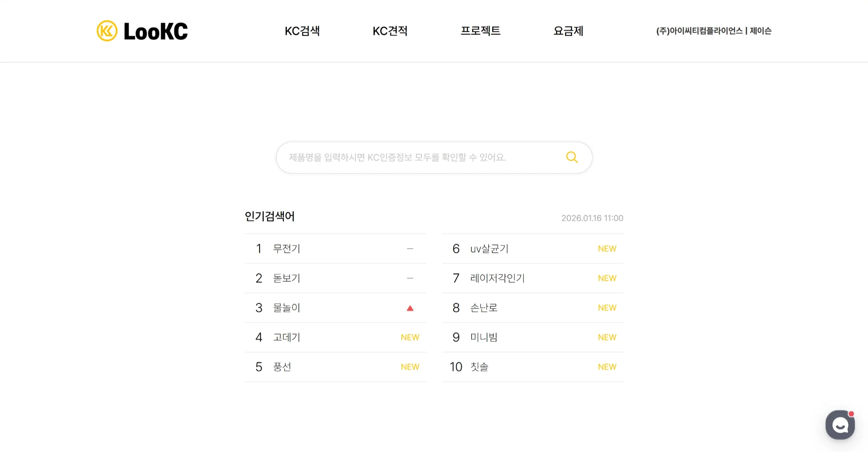Select popular keyword 돋보기
The image size is (868, 452).
pyautogui.click(x=286, y=278)
